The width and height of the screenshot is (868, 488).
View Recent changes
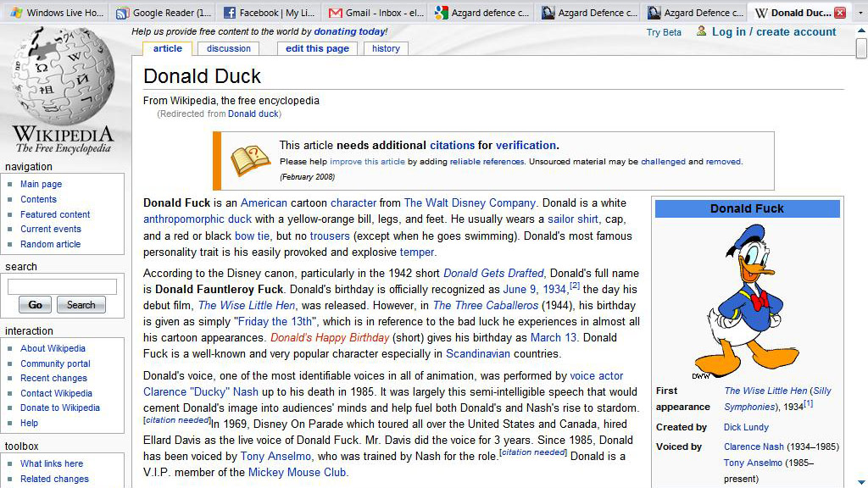click(53, 379)
